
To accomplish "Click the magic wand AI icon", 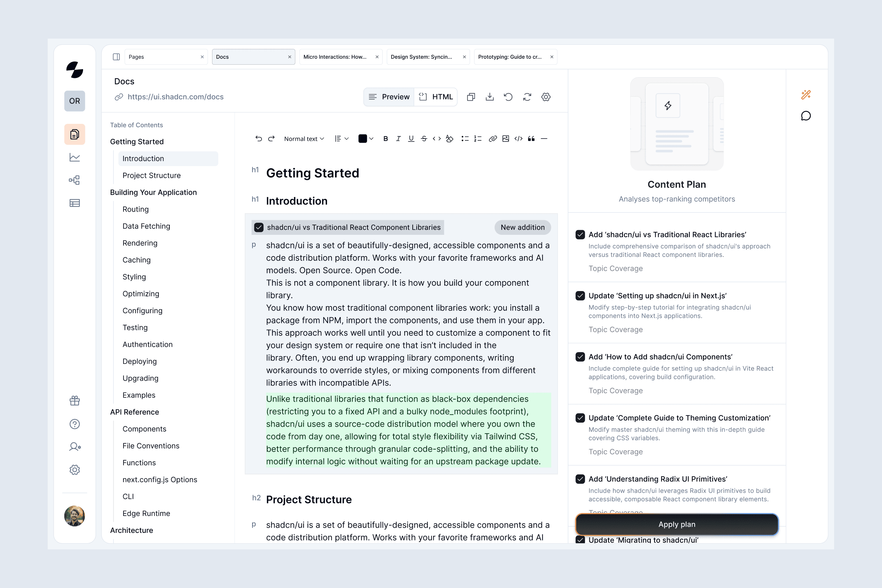I will tap(806, 94).
